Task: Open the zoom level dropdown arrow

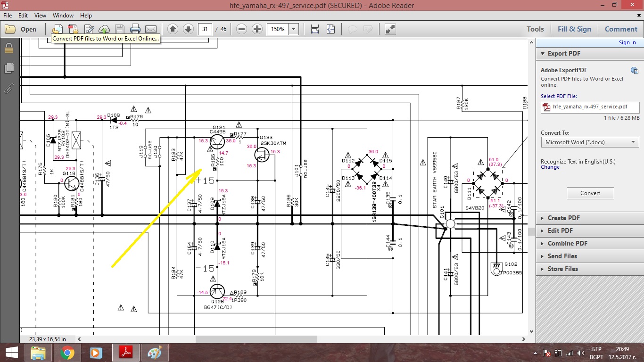Action: (294, 29)
